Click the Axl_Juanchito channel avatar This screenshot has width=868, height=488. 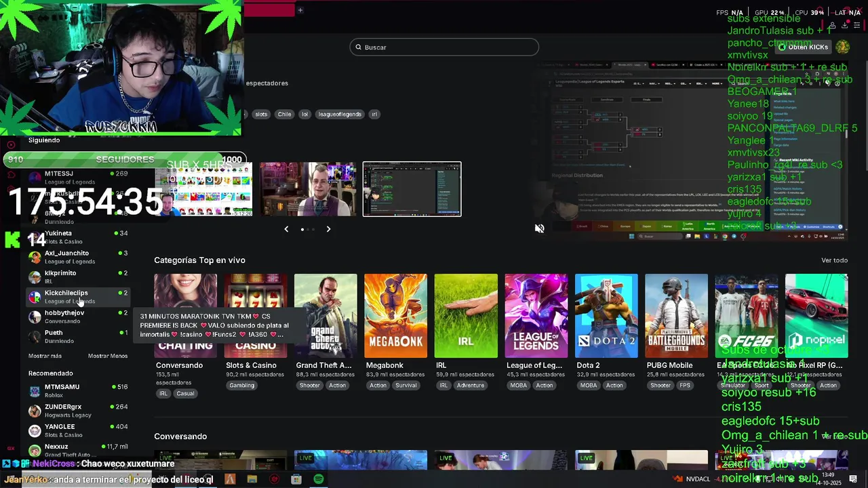click(x=35, y=258)
